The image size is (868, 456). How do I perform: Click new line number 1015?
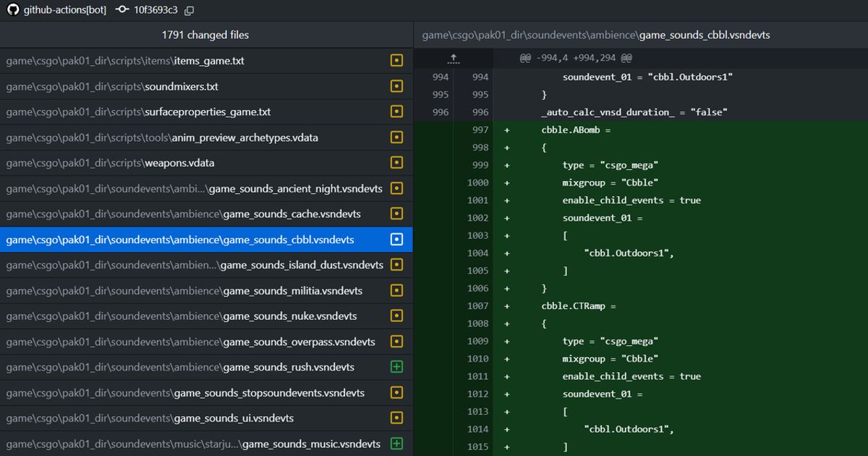pyautogui.click(x=478, y=447)
